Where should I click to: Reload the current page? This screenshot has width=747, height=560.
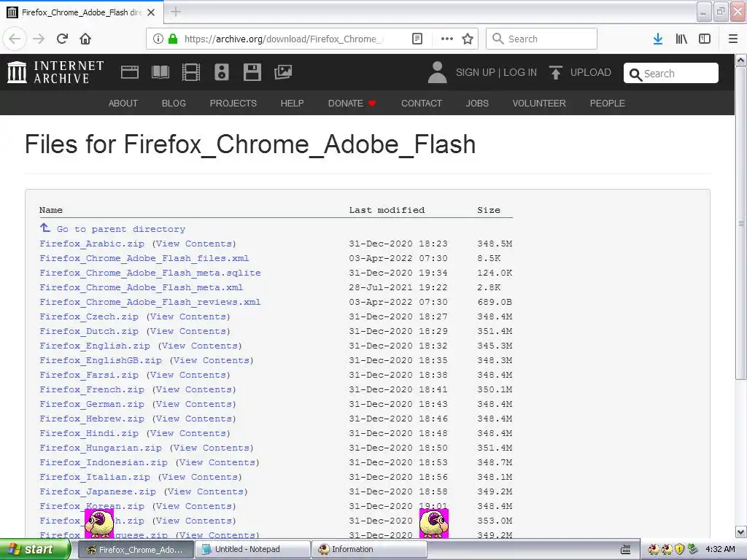pyautogui.click(x=62, y=39)
